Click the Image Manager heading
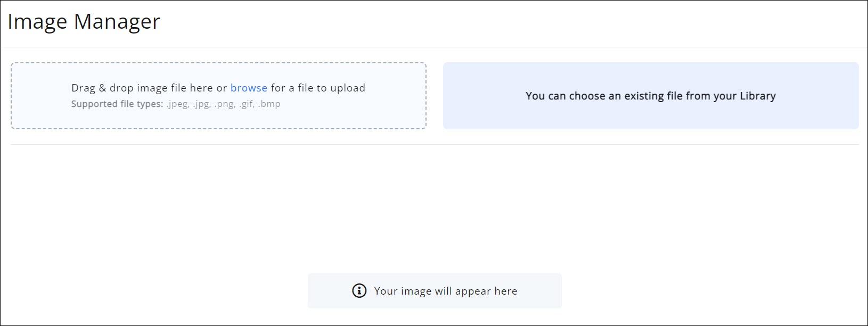 (84, 22)
